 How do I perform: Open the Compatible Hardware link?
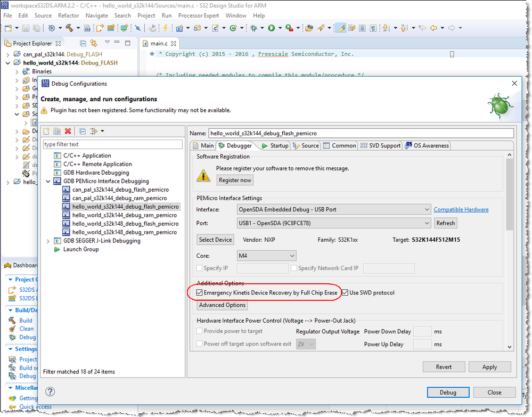click(x=461, y=209)
